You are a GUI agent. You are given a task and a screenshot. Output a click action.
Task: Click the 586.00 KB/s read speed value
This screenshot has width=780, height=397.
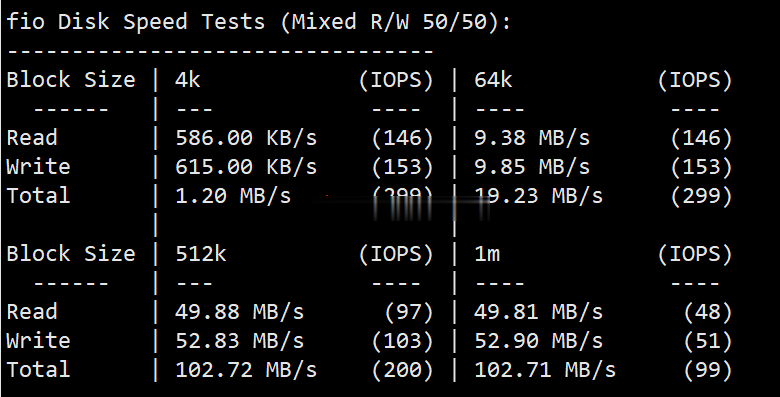pos(246,138)
